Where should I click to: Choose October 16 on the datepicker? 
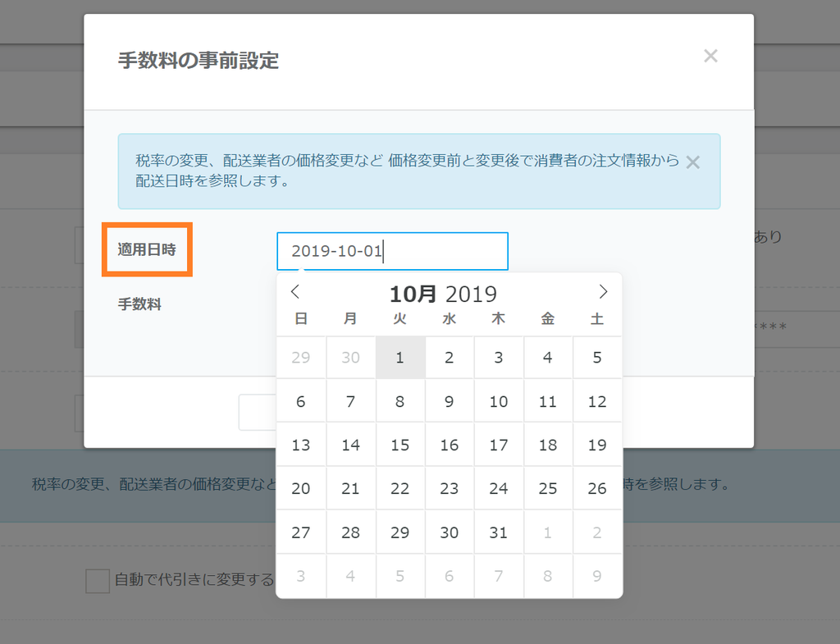click(x=450, y=445)
